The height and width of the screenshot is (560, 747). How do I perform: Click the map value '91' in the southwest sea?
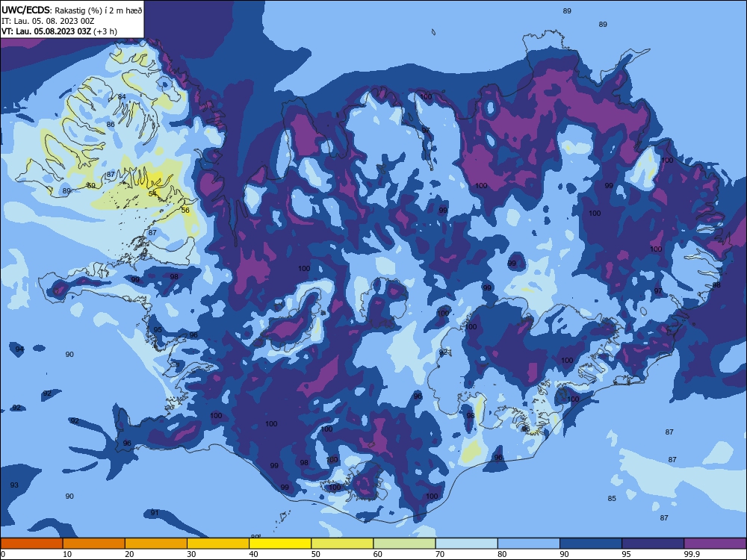click(x=155, y=512)
